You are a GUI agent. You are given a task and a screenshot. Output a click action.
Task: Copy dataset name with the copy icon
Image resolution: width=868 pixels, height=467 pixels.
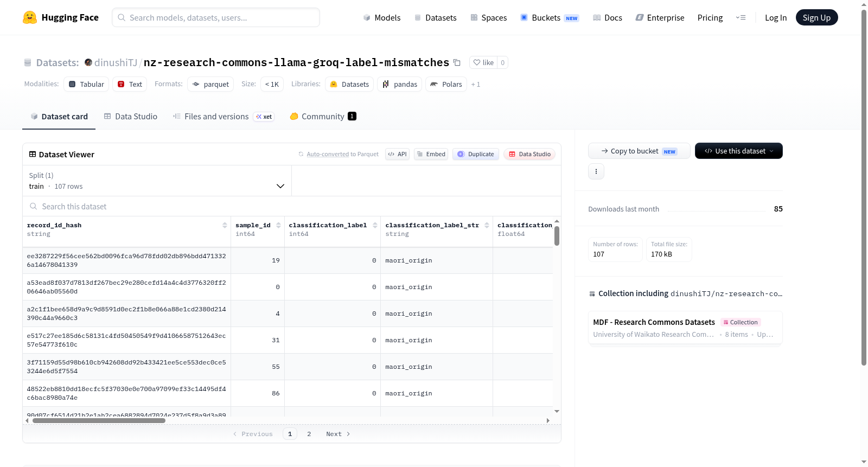[457, 62]
